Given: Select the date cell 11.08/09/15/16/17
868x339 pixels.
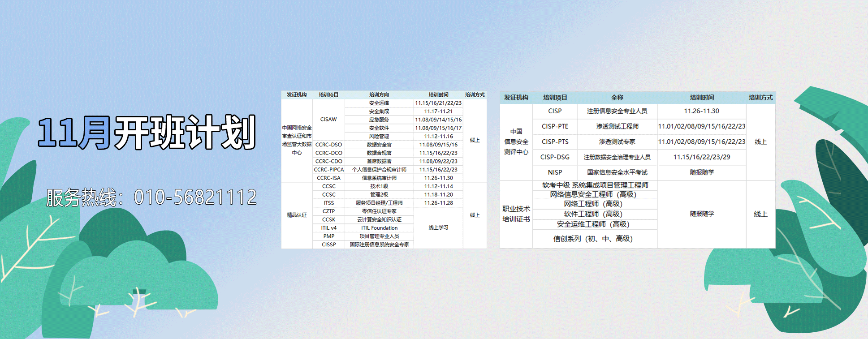Looking at the screenshot, I should click(x=438, y=128).
